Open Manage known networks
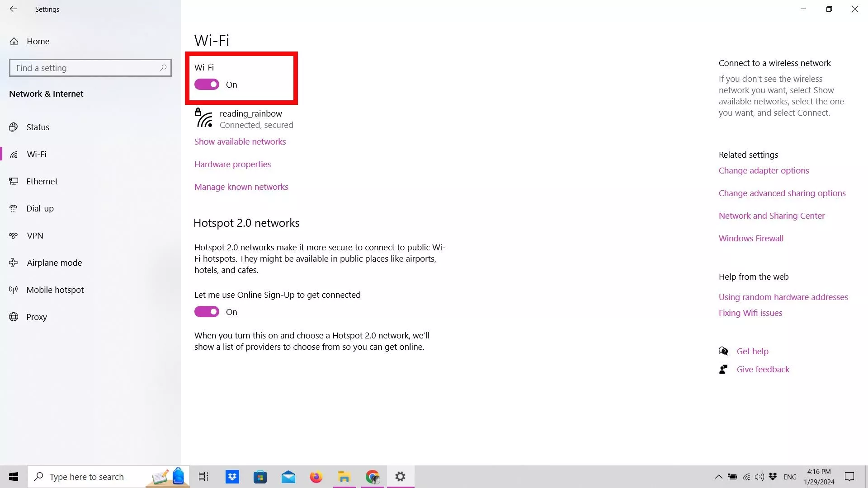Screen dimensions: 868x488 [x=241, y=187]
